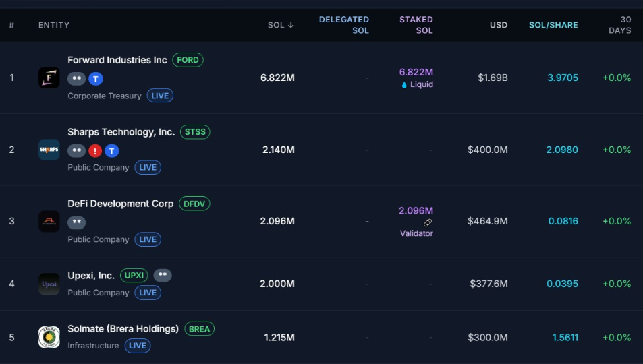Click the Forward Industries logo icon

49,78
